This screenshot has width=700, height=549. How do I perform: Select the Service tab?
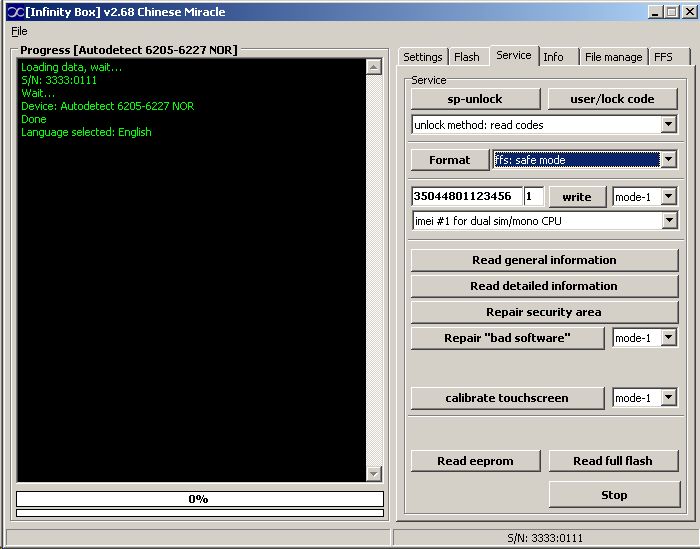pos(514,55)
